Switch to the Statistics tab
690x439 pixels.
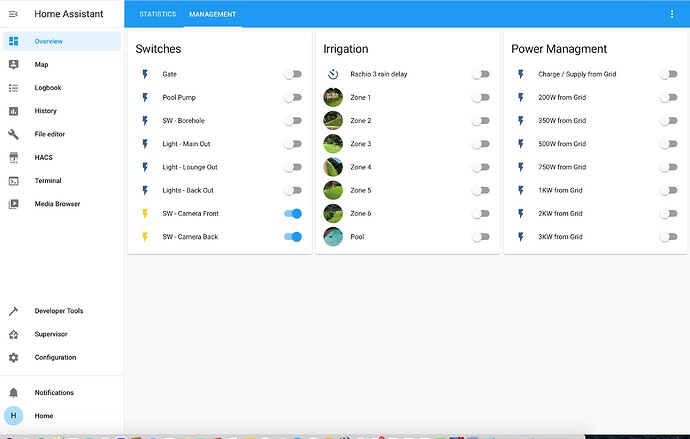click(158, 14)
